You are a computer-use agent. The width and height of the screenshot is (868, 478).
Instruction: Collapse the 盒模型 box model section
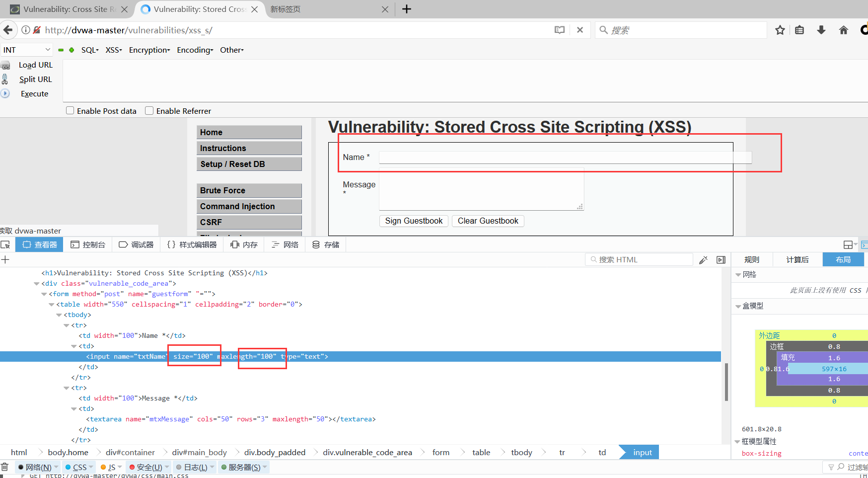pos(738,306)
